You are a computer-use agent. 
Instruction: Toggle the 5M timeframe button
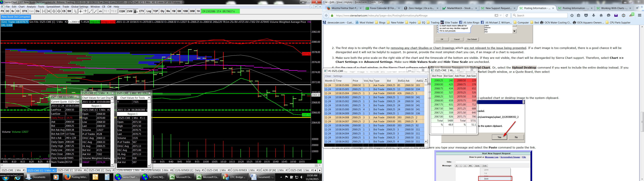pyautogui.click(x=179, y=11)
